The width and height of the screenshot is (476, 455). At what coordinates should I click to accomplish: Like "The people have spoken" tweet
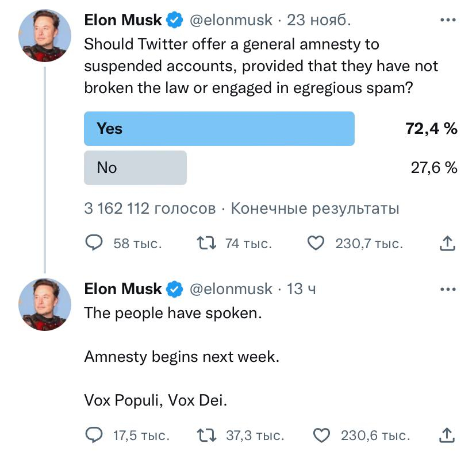click(x=322, y=435)
